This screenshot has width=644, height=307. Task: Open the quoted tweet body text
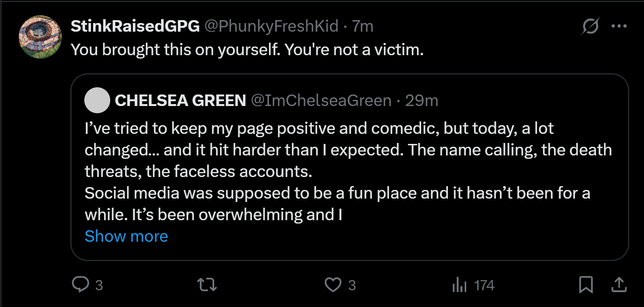[335, 171]
